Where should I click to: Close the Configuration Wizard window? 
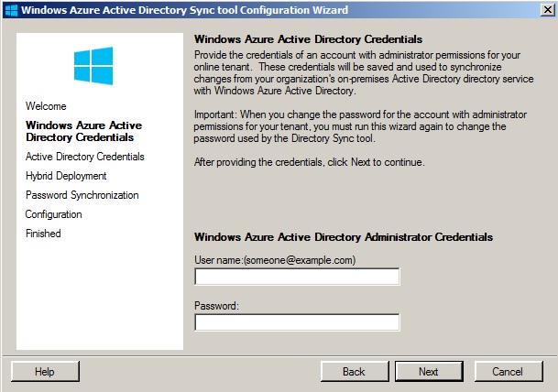(x=548, y=10)
